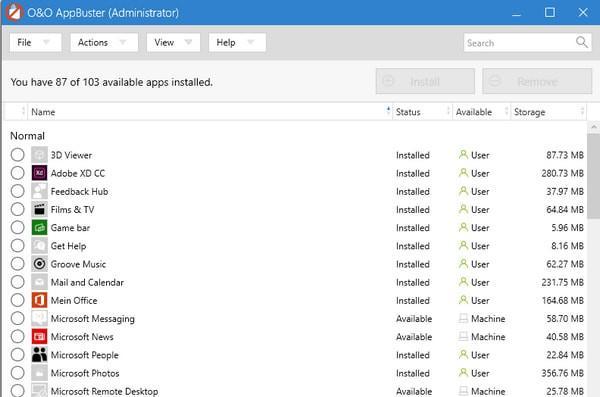Click the machine icon in Microsoft News row
This screenshot has width=600, height=397.
463,337
